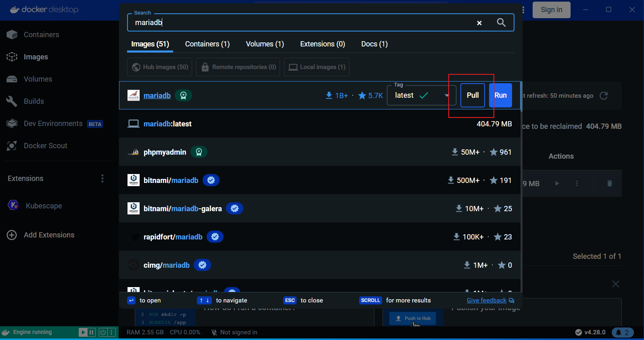Click the Docker engine play button in status bar
This screenshot has width=644, height=340.
(x=83, y=332)
